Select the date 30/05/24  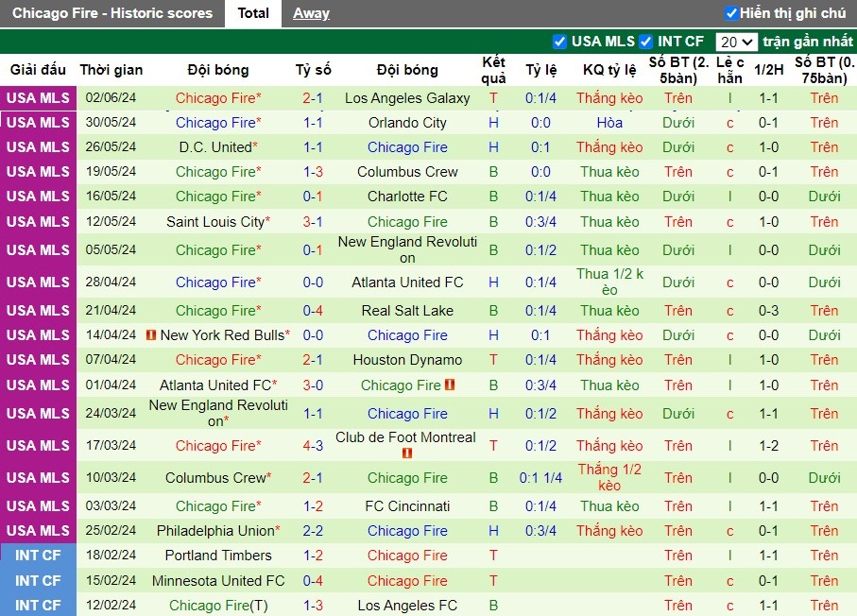coord(111,123)
